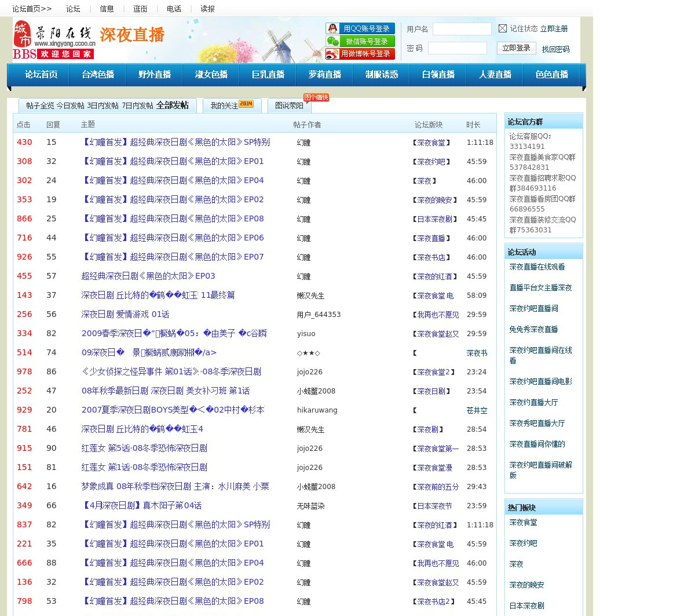Image resolution: width=695 pixels, height=616 pixels.
Task: Show posts from 今日发帖
Action: click(70, 105)
